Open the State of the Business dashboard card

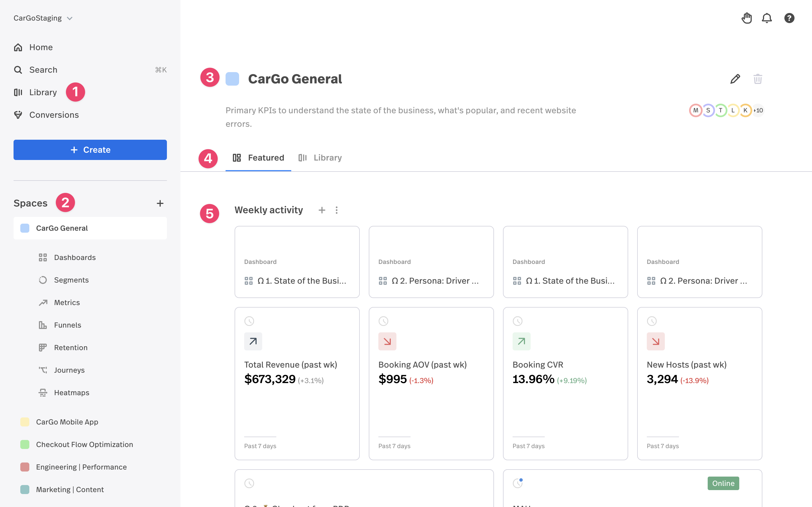tap(297, 262)
